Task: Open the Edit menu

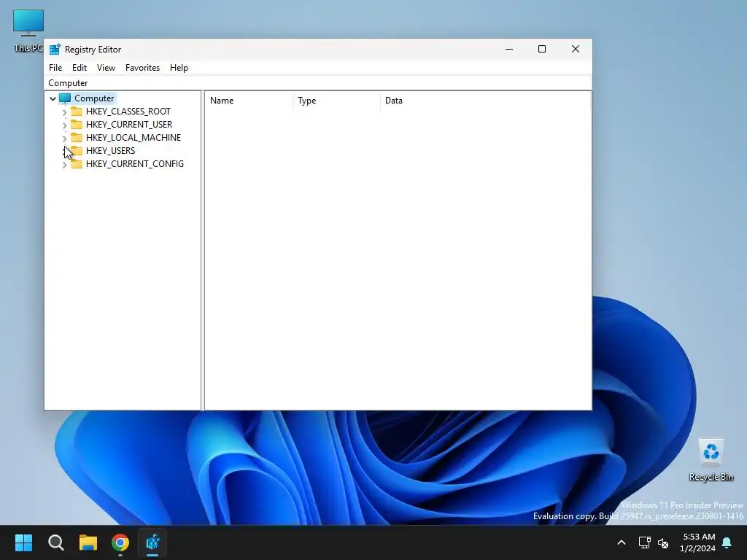Action: point(79,68)
